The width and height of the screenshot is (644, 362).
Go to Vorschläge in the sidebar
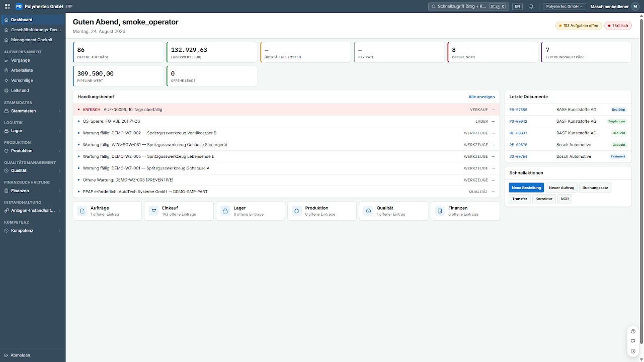tap(33, 80)
